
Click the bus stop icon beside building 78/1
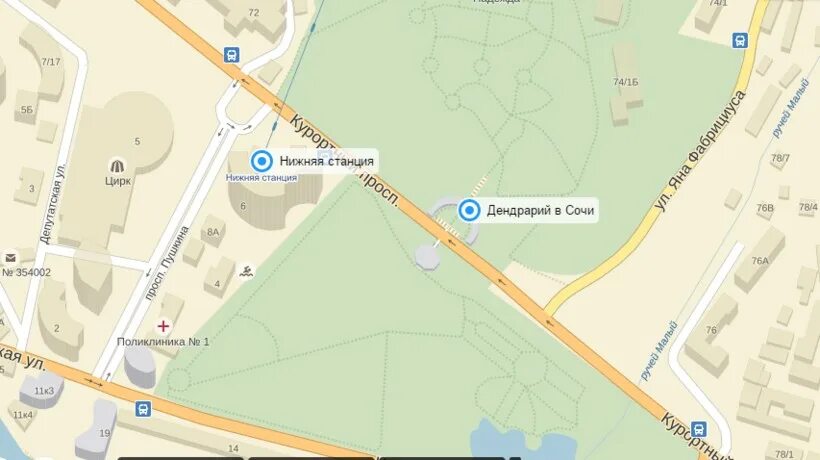(x=698, y=429)
